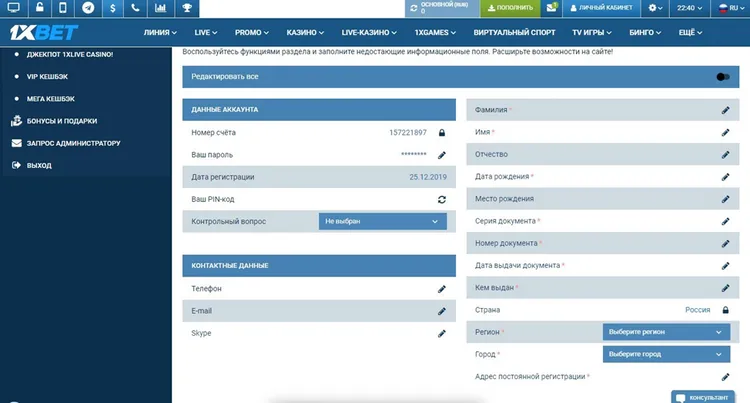Image resolution: width=750 pixels, height=403 pixels.
Task: Open the Telegram icon in top bar
Action: (88, 8)
